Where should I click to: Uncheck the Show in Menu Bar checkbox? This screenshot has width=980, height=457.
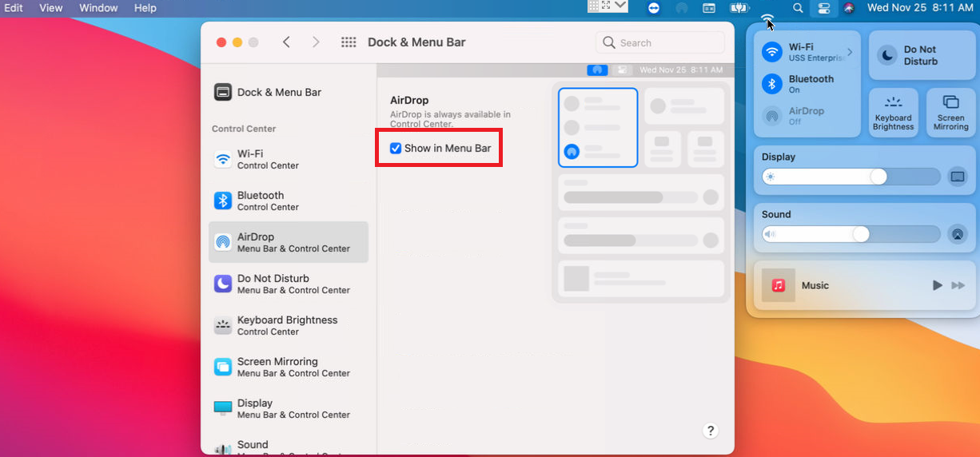[396, 148]
